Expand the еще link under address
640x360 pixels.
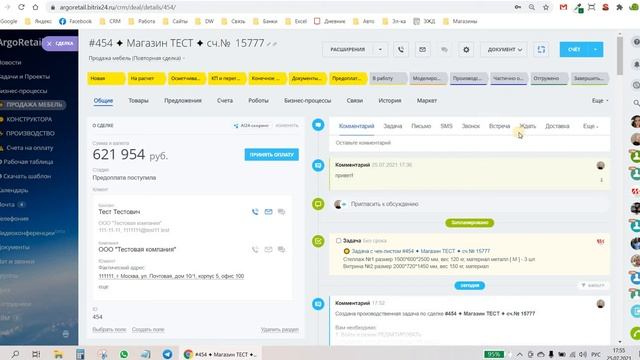103,287
